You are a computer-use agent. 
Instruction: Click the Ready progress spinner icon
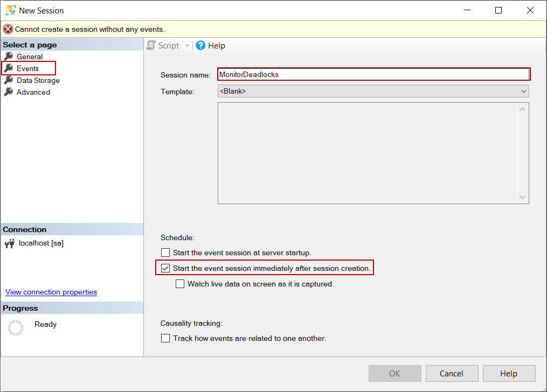[15, 327]
